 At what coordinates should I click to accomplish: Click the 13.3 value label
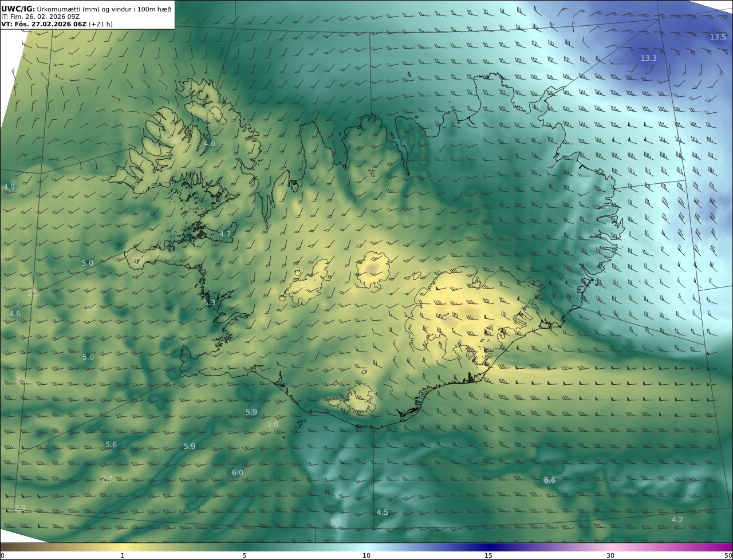point(648,58)
